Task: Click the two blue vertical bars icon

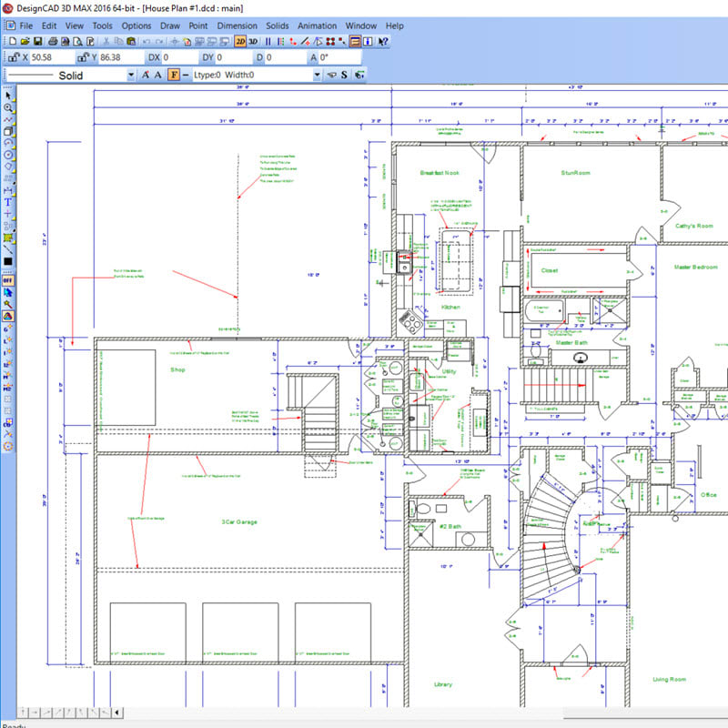Action: pos(268,41)
